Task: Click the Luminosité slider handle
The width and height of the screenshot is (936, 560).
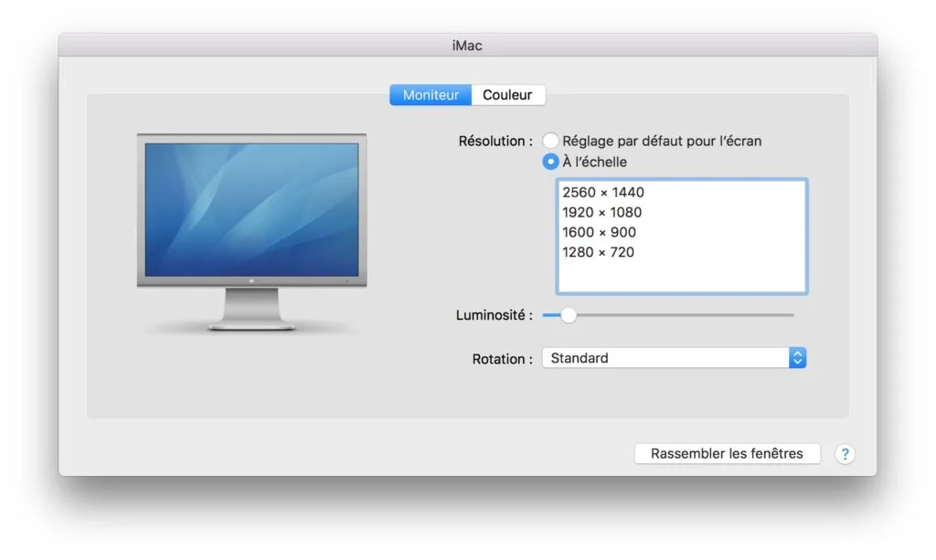Action: click(569, 314)
